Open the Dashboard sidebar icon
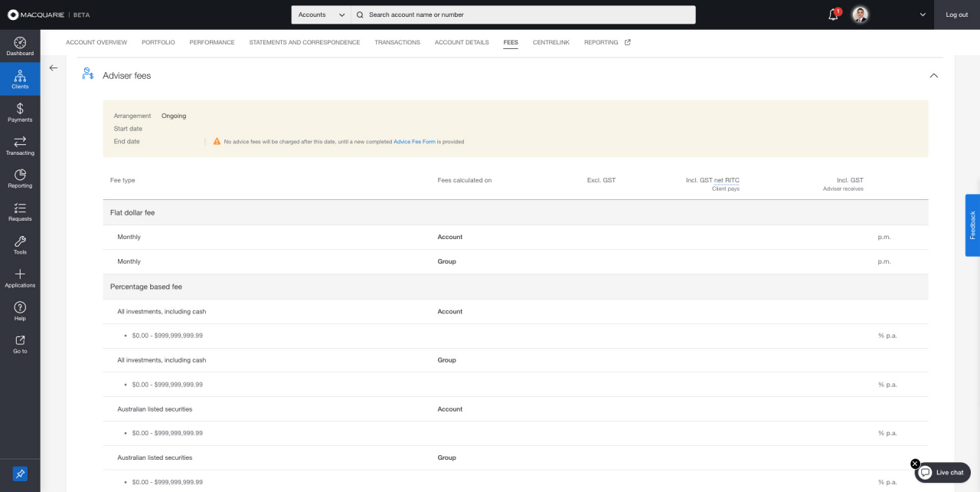 pyautogui.click(x=20, y=46)
